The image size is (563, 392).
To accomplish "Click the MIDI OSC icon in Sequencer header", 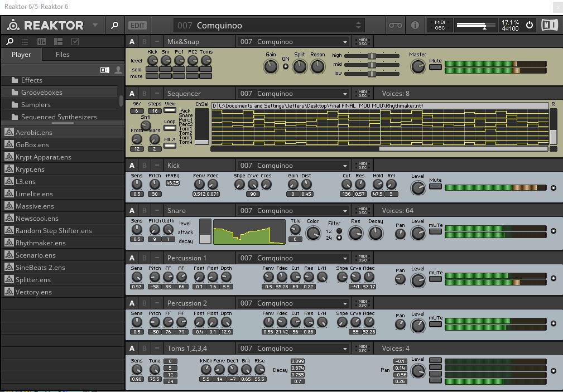I will pos(363,94).
